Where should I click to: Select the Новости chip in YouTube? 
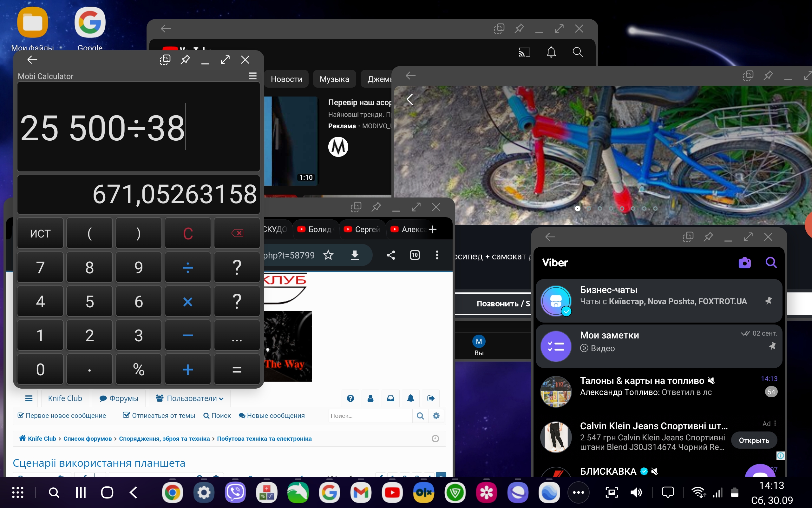pyautogui.click(x=286, y=79)
